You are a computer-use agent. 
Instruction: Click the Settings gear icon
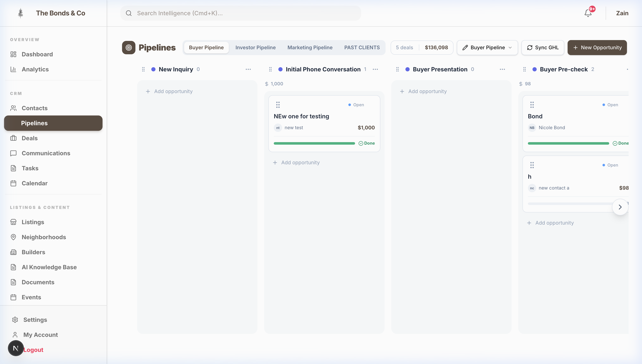[15, 320]
